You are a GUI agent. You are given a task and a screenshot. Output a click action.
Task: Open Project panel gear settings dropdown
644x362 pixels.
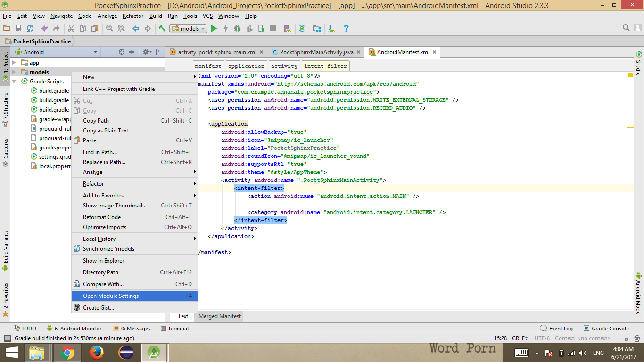(x=147, y=52)
